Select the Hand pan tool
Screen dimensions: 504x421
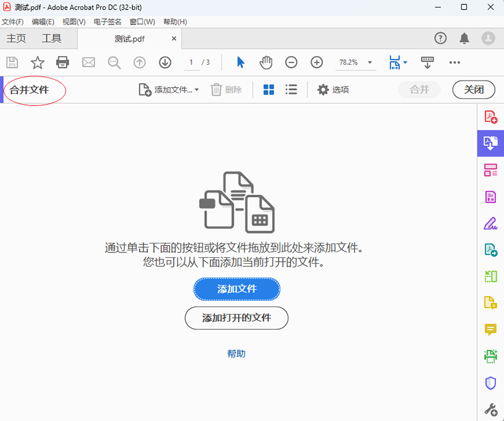266,62
